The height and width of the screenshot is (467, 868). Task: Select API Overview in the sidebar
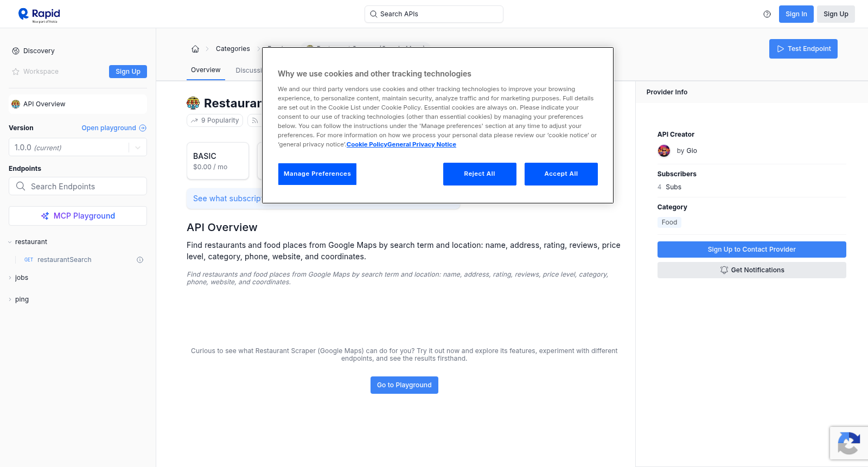click(78, 104)
